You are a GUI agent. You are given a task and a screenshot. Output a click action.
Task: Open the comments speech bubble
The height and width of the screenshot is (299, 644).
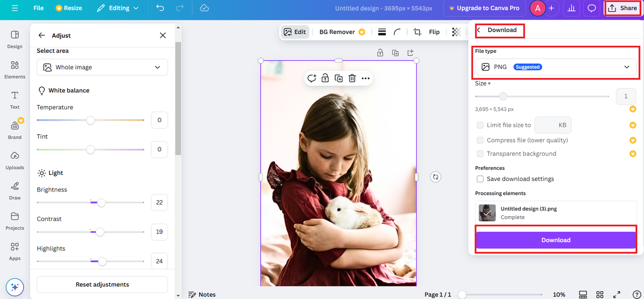click(592, 8)
